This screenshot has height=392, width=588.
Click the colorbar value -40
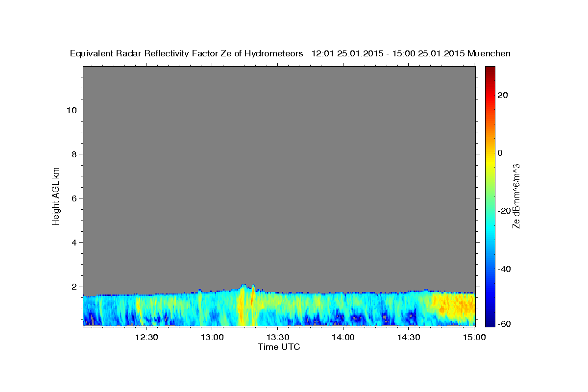pyautogui.click(x=503, y=269)
